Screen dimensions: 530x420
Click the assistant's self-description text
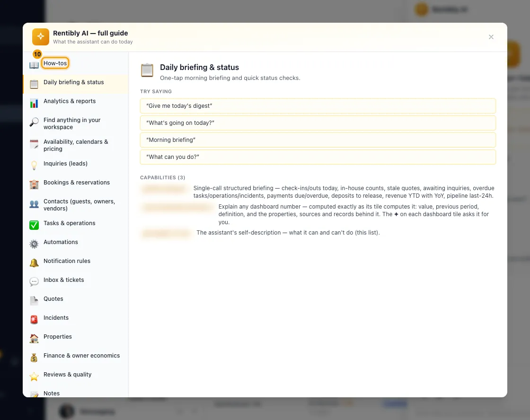click(288, 233)
